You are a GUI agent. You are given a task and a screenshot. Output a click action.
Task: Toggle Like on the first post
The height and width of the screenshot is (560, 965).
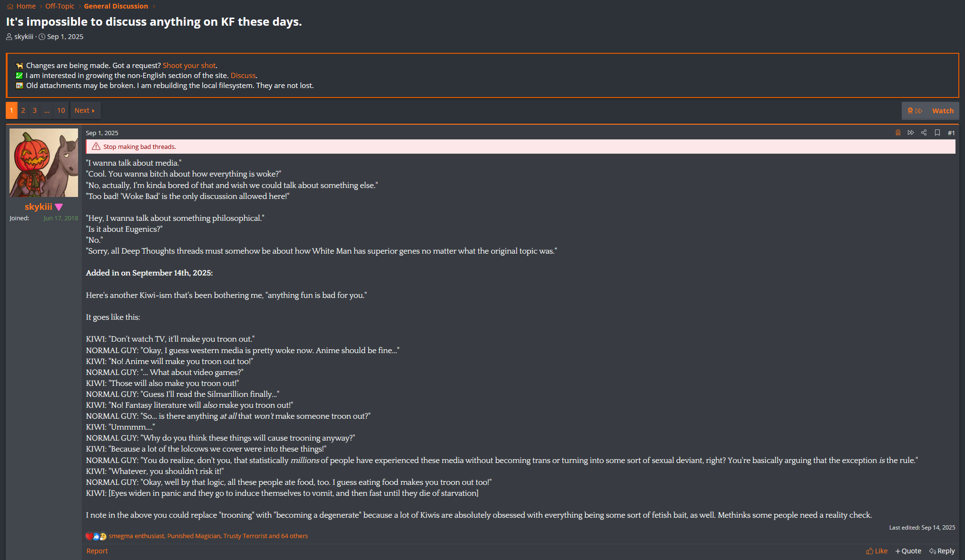coord(876,551)
